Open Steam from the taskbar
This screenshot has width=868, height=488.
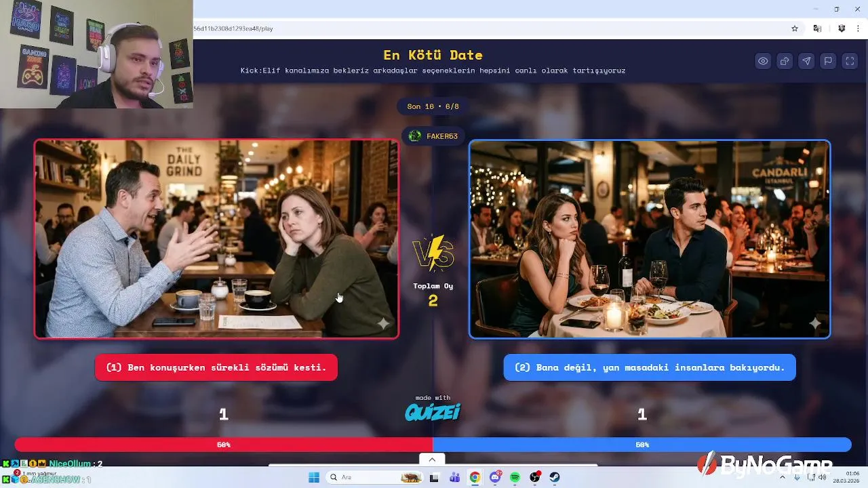click(x=555, y=477)
